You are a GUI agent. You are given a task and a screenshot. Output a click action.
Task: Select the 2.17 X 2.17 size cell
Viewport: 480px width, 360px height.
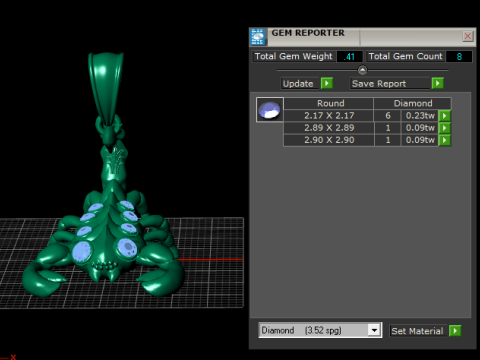pos(329,116)
